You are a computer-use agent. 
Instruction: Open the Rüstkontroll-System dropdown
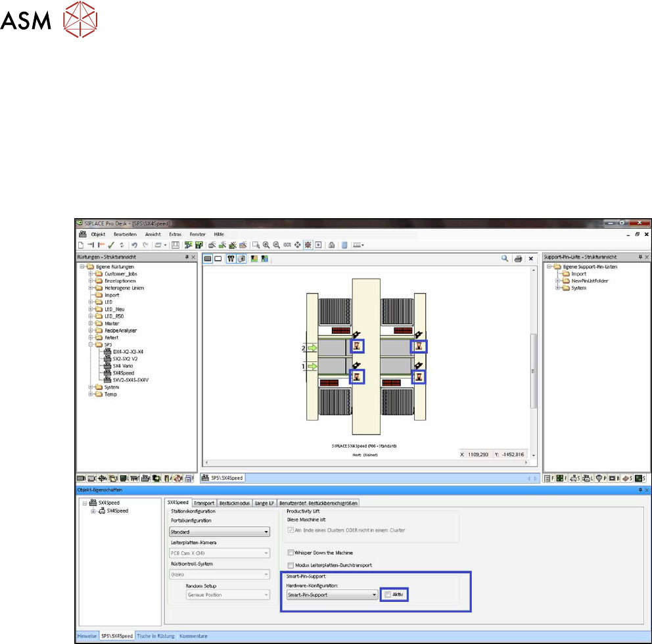coord(220,574)
